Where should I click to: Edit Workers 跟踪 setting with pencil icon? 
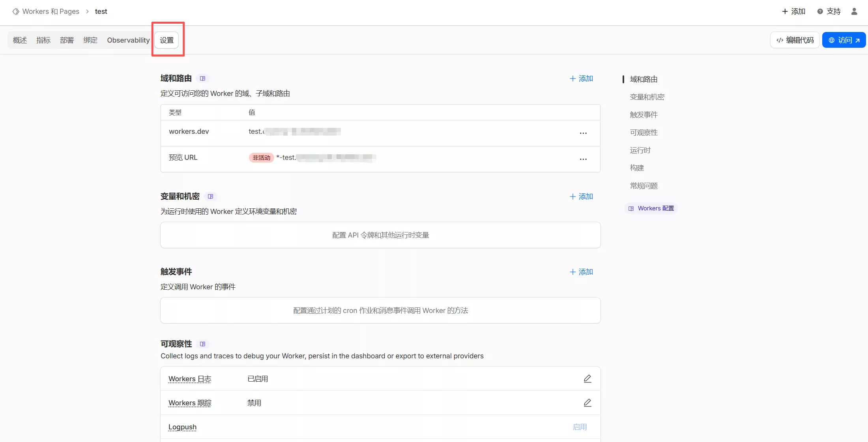click(587, 403)
